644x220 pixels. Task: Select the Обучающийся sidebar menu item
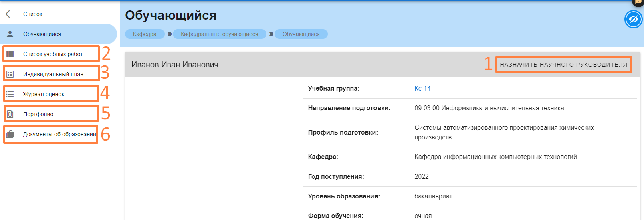point(42,34)
